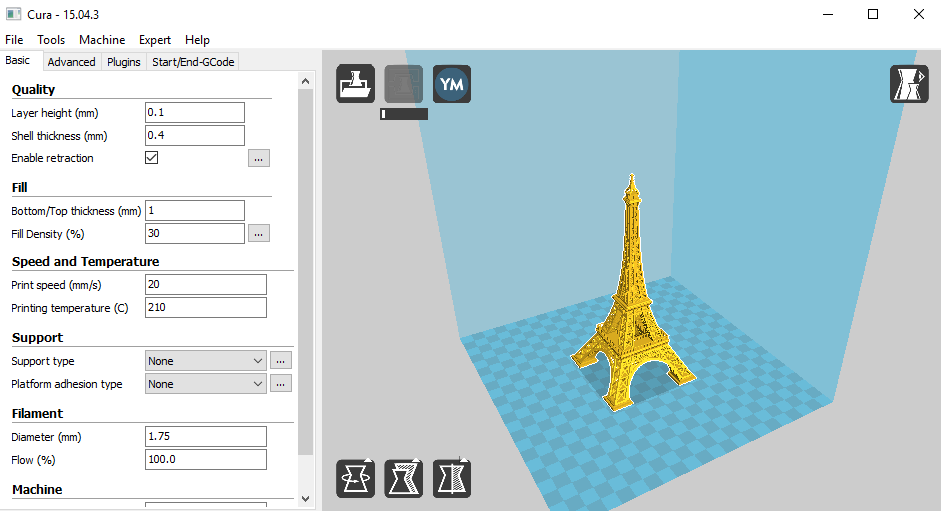Switch to the Start/End-GCode tab
Screen dimensions: 941x511
[x=193, y=62]
